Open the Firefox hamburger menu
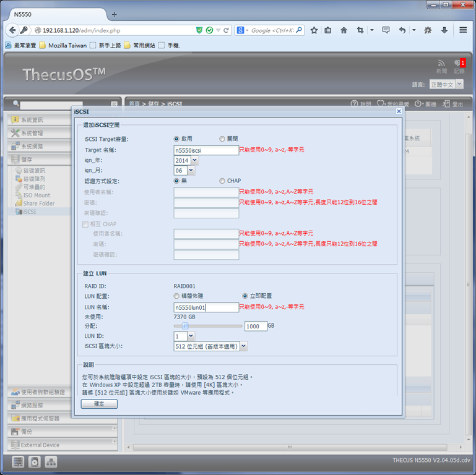Image resolution: width=476 pixels, height=475 pixels. pyautogui.click(x=463, y=30)
